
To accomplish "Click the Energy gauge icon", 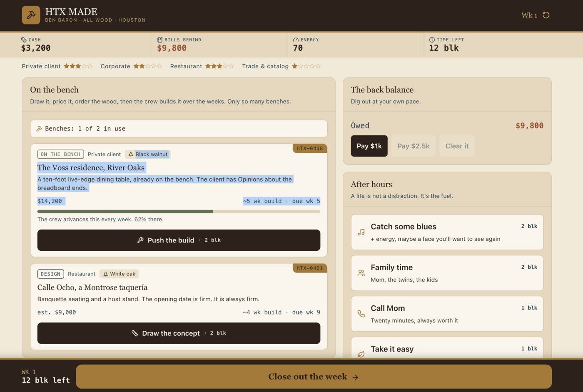I will tap(296, 40).
